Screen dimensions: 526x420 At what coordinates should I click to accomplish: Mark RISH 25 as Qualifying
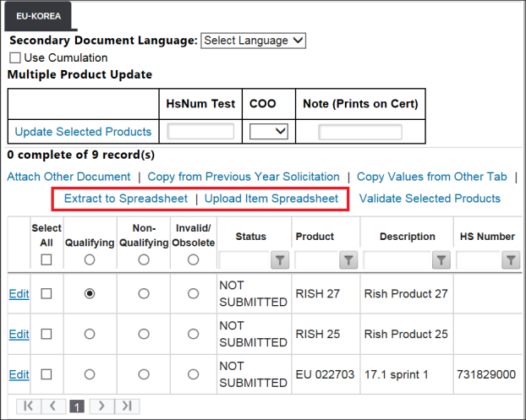click(x=90, y=334)
